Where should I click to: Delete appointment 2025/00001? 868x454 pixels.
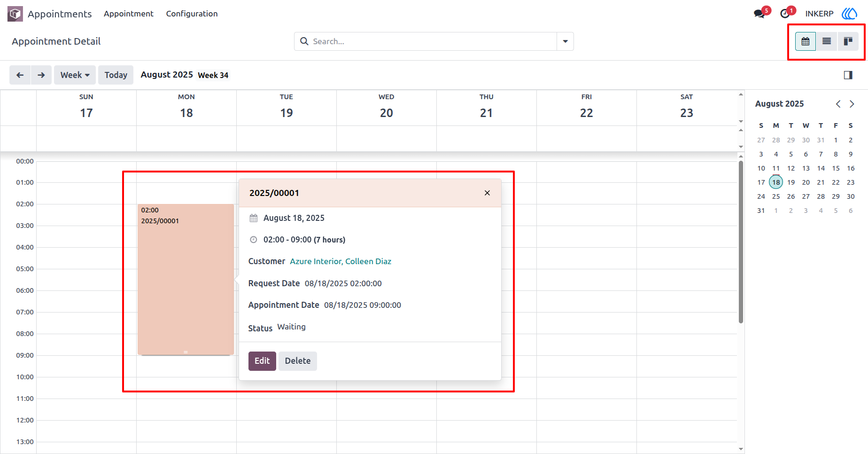tap(298, 361)
